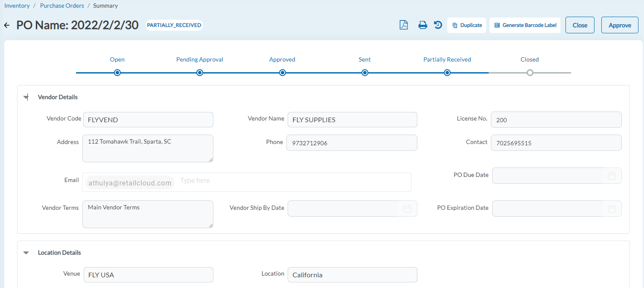Click the back arrow next to PO Name
The image size is (644, 288).
(x=6, y=25)
